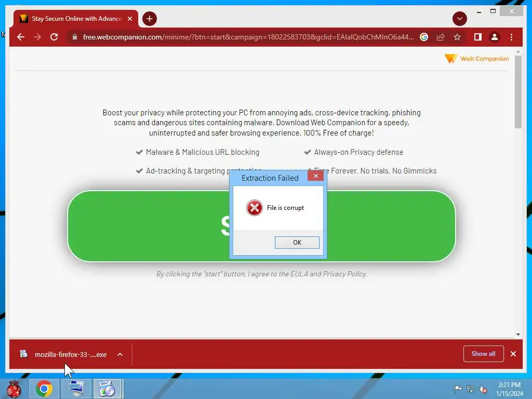The image size is (532, 399).
Task: Expand download item options chevron
Action: click(x=120, y=354)
